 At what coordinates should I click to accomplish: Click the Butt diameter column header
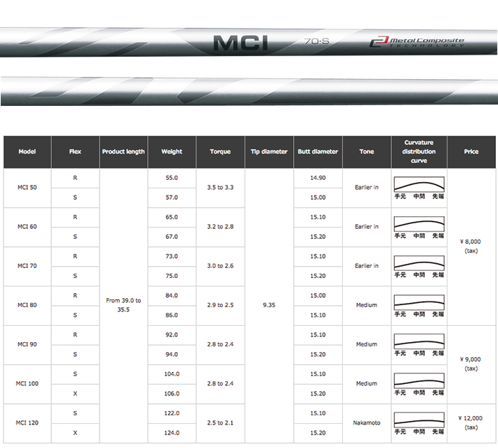[x=318, y=151]
